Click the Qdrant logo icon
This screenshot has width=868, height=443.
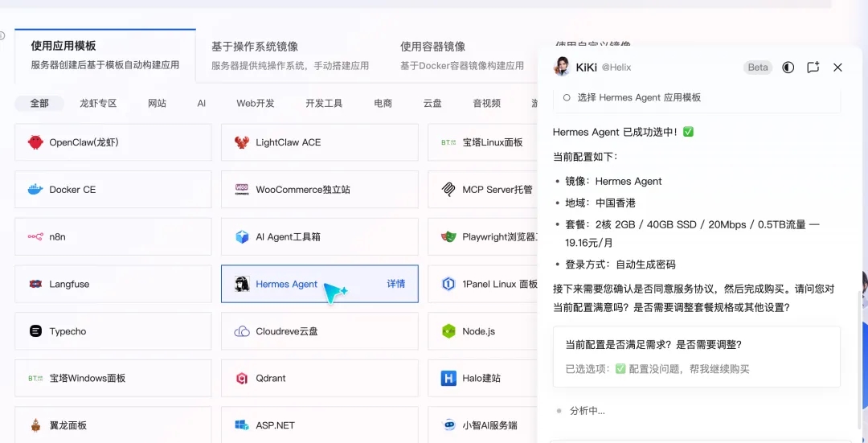pos(242,378)
